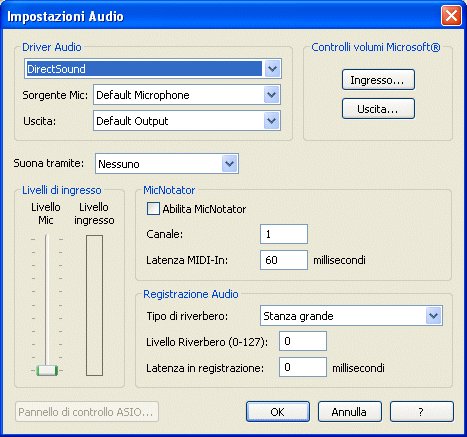Click the Uscita... volume button

[x=378, y=109]
